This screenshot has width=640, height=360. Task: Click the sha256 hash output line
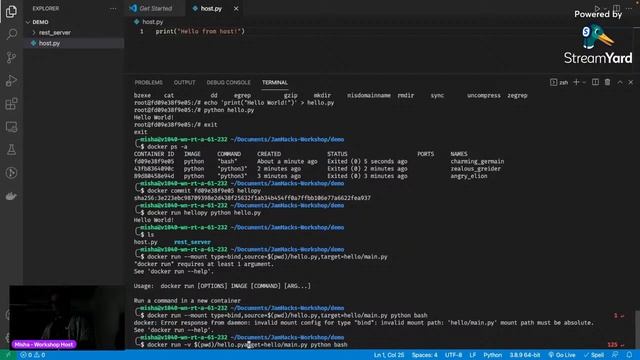coord(252,198)
